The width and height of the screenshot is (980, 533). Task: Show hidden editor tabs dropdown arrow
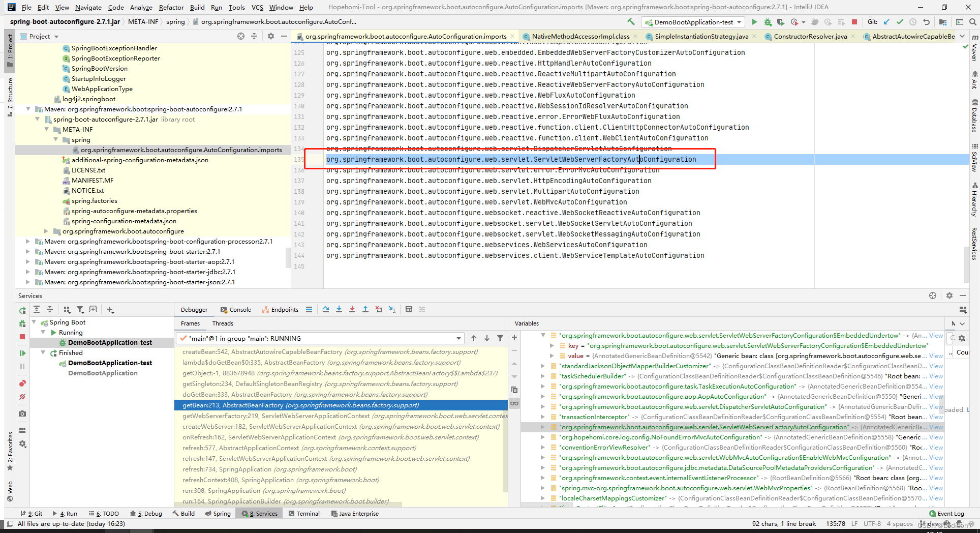tap(962, 36)
